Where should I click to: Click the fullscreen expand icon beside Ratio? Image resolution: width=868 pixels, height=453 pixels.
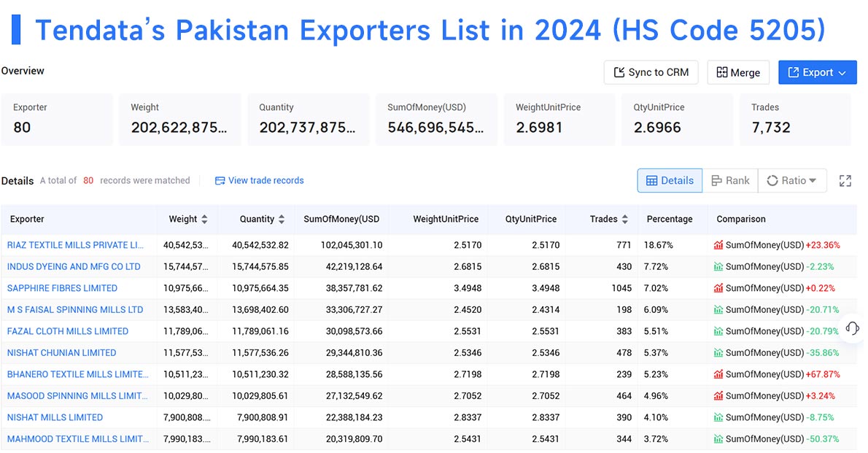tap(845, 180)
